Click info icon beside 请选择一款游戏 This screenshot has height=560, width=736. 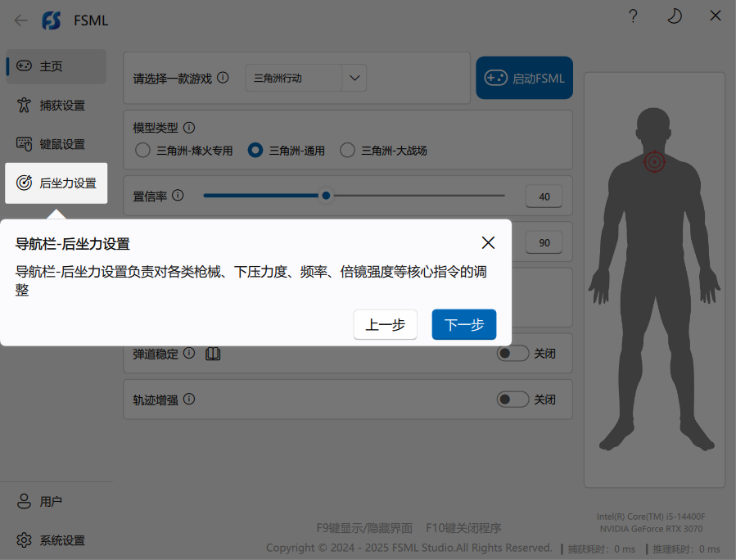(x=224, y=78)
